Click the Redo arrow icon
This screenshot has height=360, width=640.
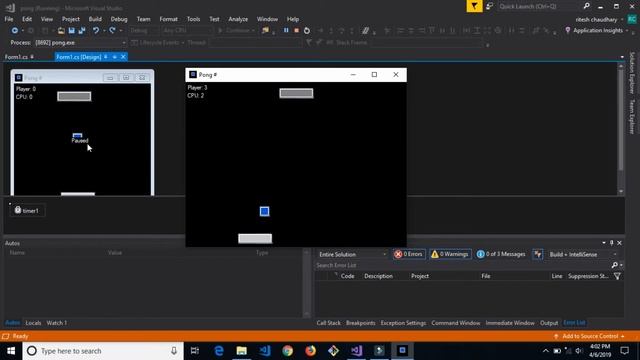coord(112,31)
